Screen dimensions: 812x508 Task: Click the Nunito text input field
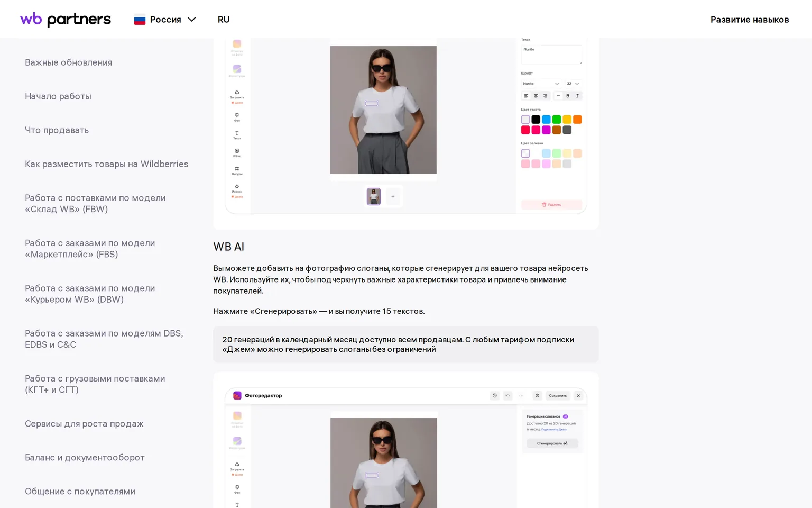pyautogui.click(x=551, y=55)
